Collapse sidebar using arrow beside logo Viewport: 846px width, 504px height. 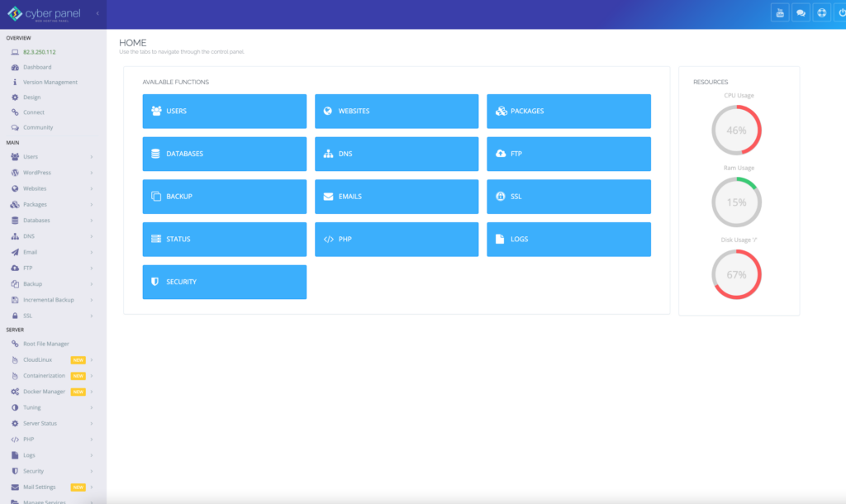[97, 13]
